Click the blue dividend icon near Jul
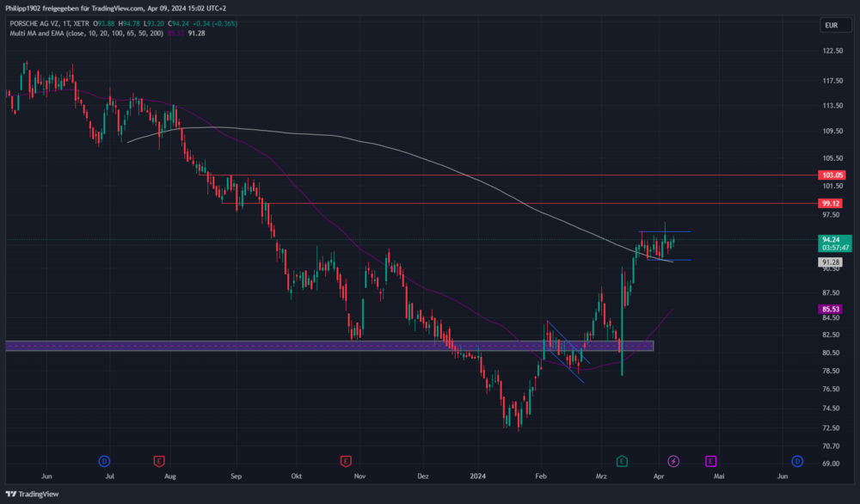The width and height of the screenshot is (860, 504). click(x=104, y=461)
